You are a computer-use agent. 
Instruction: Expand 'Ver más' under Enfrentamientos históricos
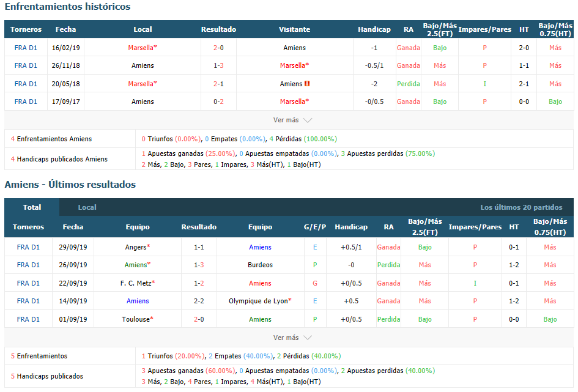tap(292, 120)
